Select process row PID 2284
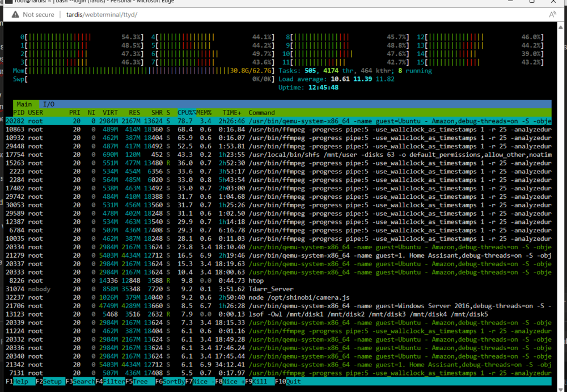Screen dimensions: 567x392 [x=278, y=180]
